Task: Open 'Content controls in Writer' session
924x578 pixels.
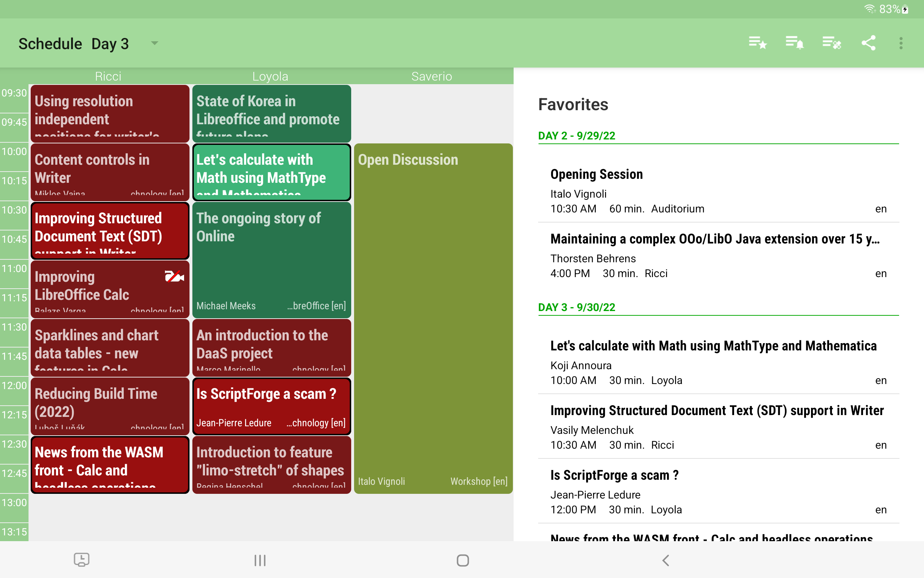Action: click(110, 172)
